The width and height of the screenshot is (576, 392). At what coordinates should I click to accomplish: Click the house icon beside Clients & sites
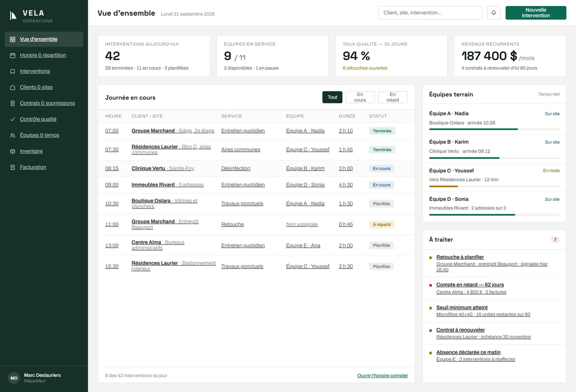[x=13, y=87]
